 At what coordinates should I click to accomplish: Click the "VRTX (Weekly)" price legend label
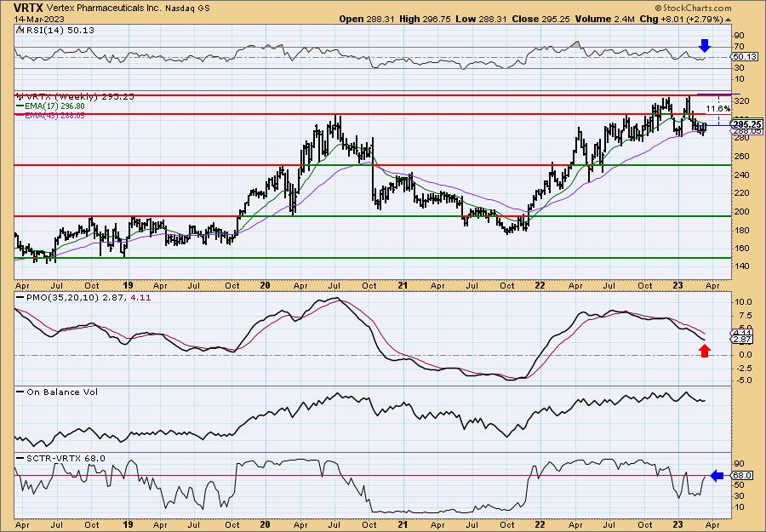[x=60, y=97]
